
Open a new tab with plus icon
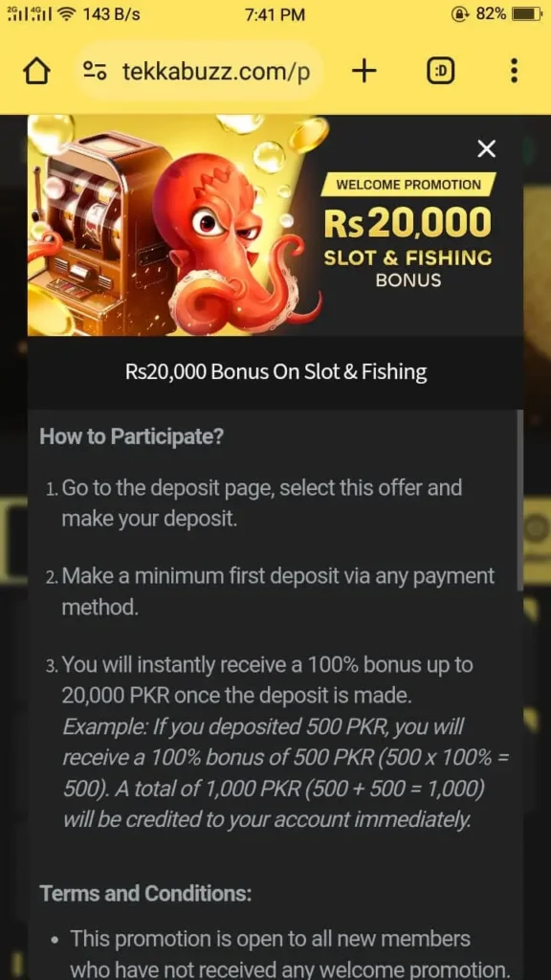pos(364,72)
